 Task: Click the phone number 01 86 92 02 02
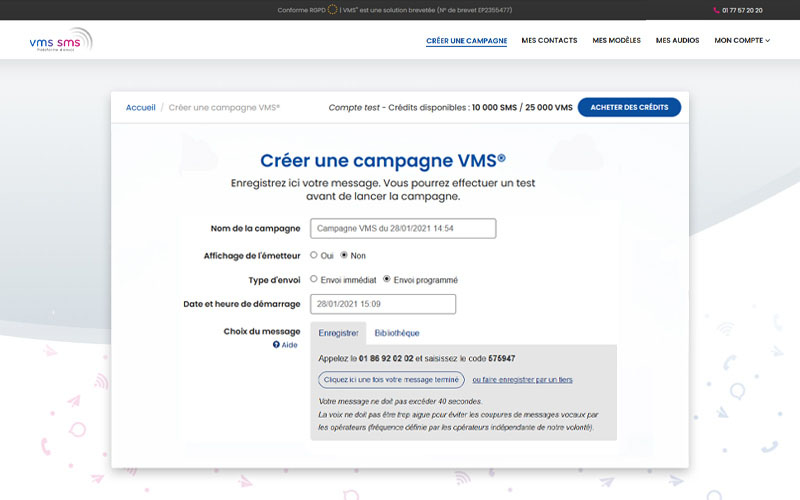(x=386, y=359)
